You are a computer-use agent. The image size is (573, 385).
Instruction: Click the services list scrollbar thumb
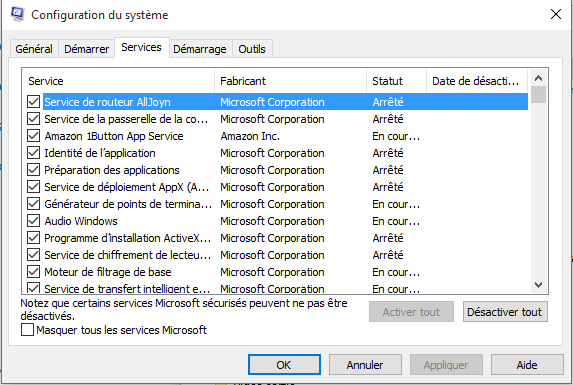[x=538, y=95]
